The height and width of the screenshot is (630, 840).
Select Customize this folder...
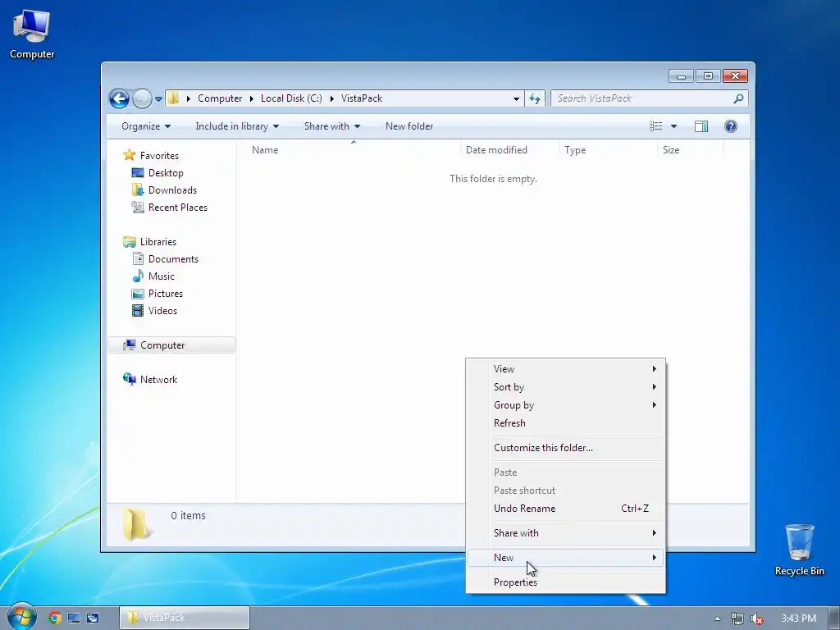coord(566,448)
